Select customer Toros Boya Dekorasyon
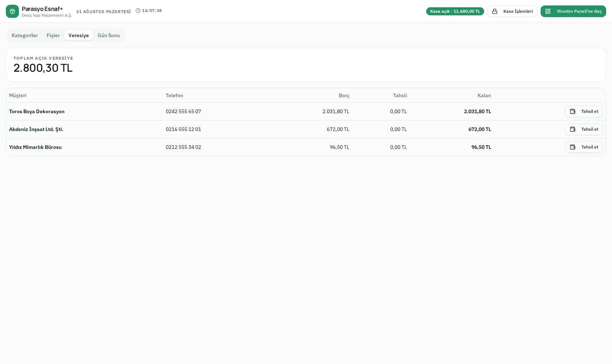 click(x=37, y=111)
